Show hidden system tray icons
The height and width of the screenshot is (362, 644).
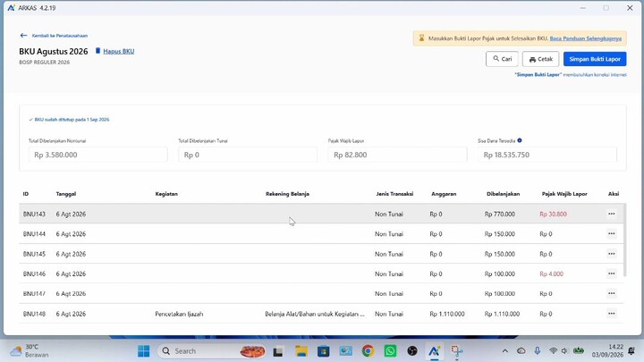click(504, 351)
